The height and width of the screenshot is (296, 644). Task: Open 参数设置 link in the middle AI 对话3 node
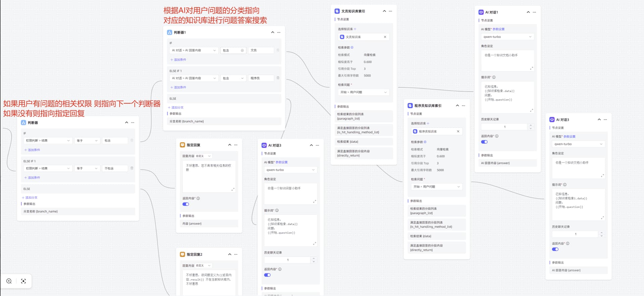point(281,162)
